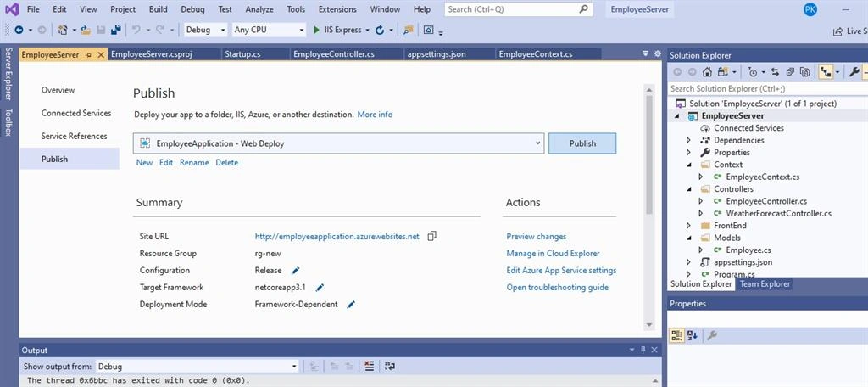Click the document tabs overflow dropdown arrow

(645, 54)
